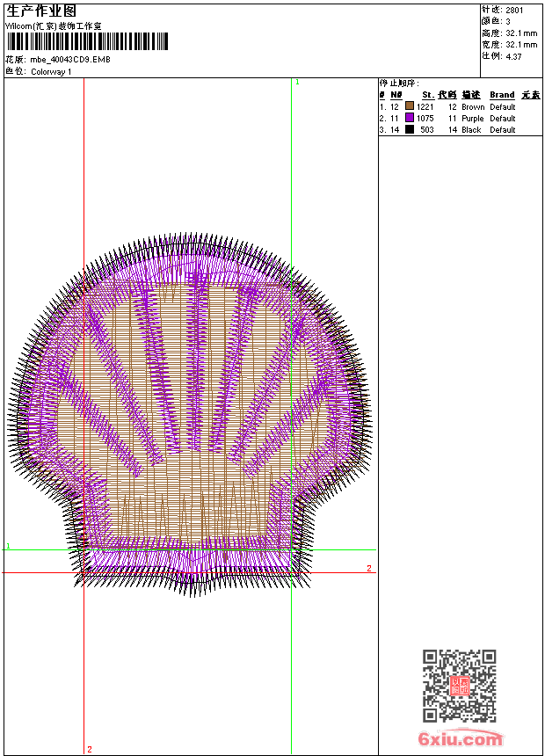Select the purple thread color swatch
The image size is (545, 756).
click(410, 118)
